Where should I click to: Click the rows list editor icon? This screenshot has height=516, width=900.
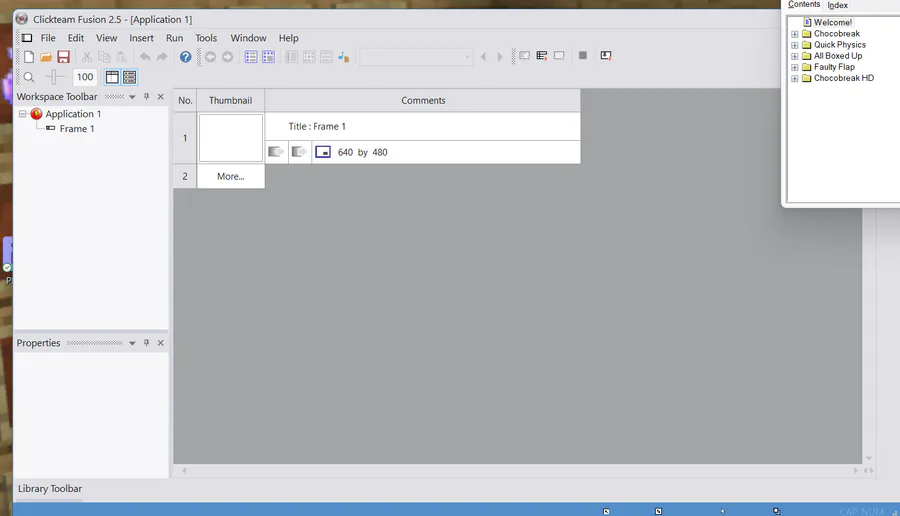pyautogui.click(x=326, y=56)
